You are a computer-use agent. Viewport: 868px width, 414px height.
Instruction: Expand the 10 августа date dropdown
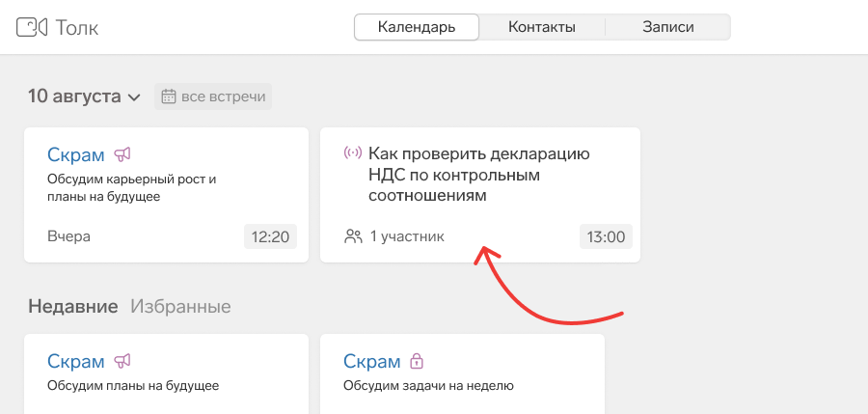(x=84, y=97)
